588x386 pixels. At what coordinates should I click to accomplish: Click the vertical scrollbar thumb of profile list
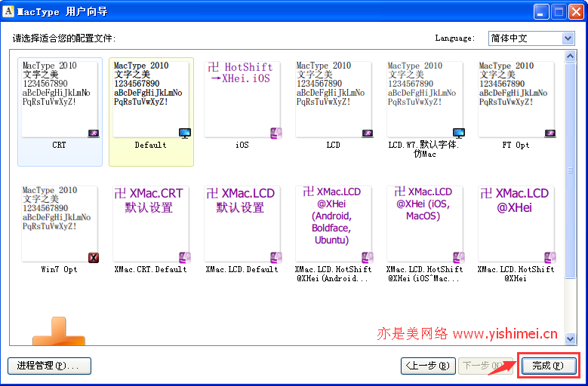pos(570,170)
